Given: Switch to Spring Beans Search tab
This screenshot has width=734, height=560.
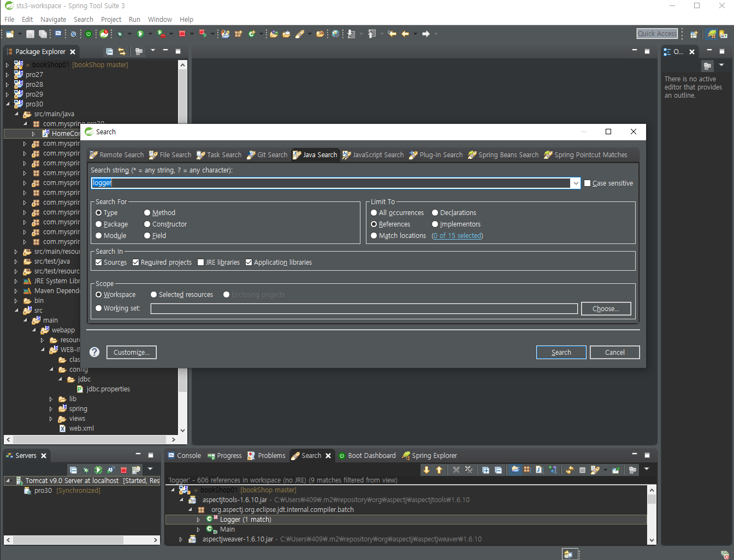Looking at the screenshot, I should click(503, 155).
